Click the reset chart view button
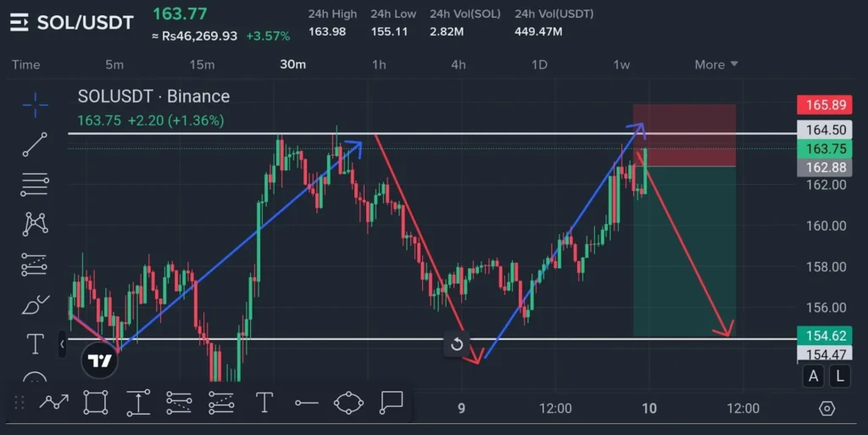868x435 pixels. coord(457,344)
